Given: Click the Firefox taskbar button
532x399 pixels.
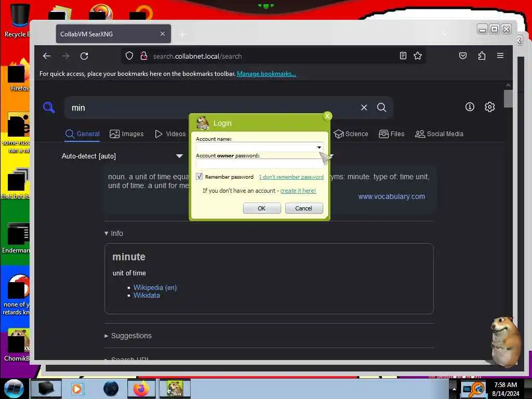Looking at the screenshot, I should 141,389.
